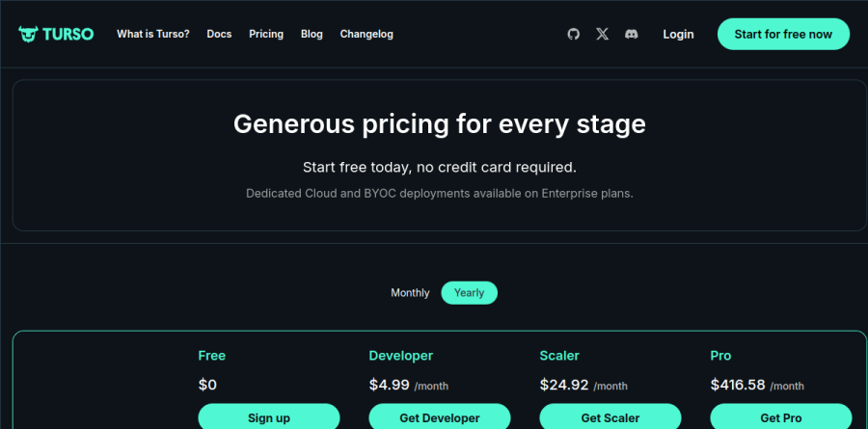Open the Blog nav link

[312, 34]
